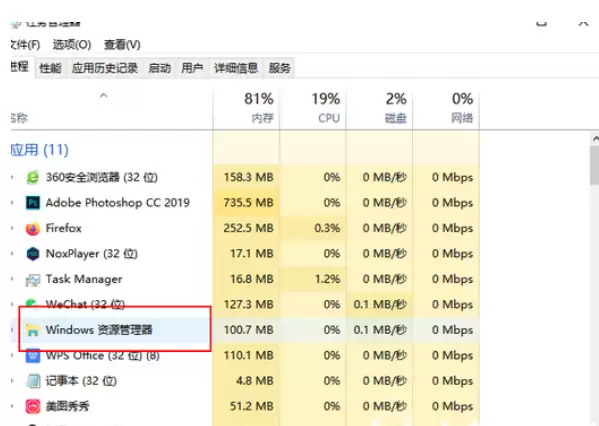Click the NoxPlayer hexagon icon
This screenshot has width=599, height=426.
coord(33,254)
